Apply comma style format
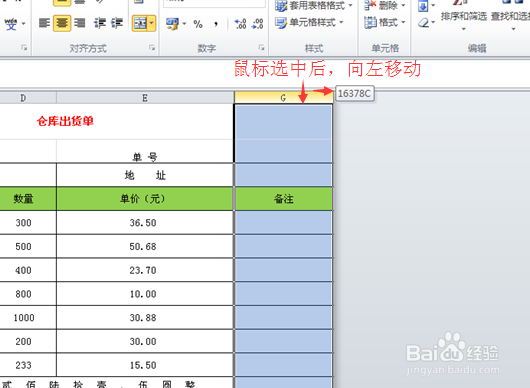The width and height of the screenshot is (530, 388). [x=216, y=24]
